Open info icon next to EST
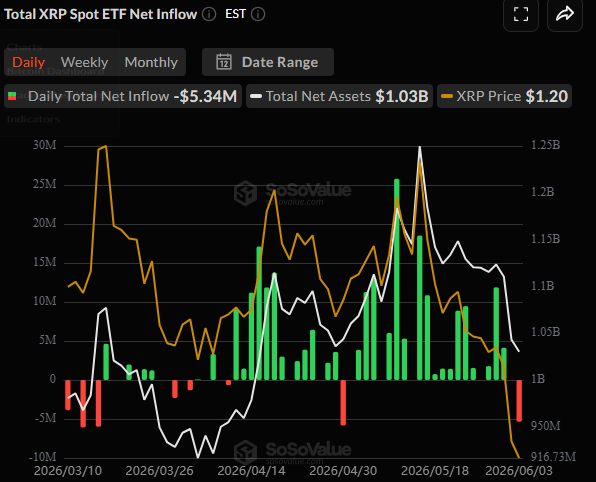596x482 pixels. click(258, 14)
